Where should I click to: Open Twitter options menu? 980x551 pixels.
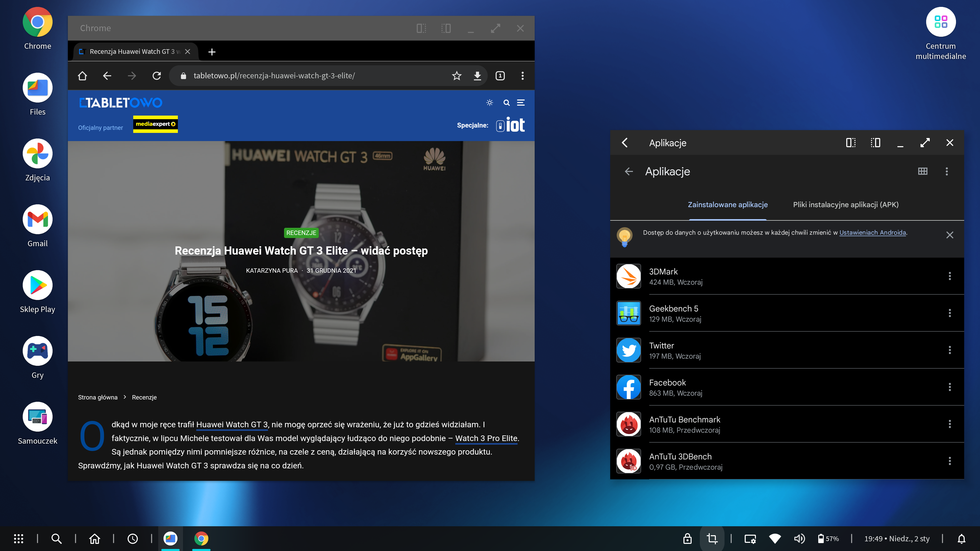[950, 350]
